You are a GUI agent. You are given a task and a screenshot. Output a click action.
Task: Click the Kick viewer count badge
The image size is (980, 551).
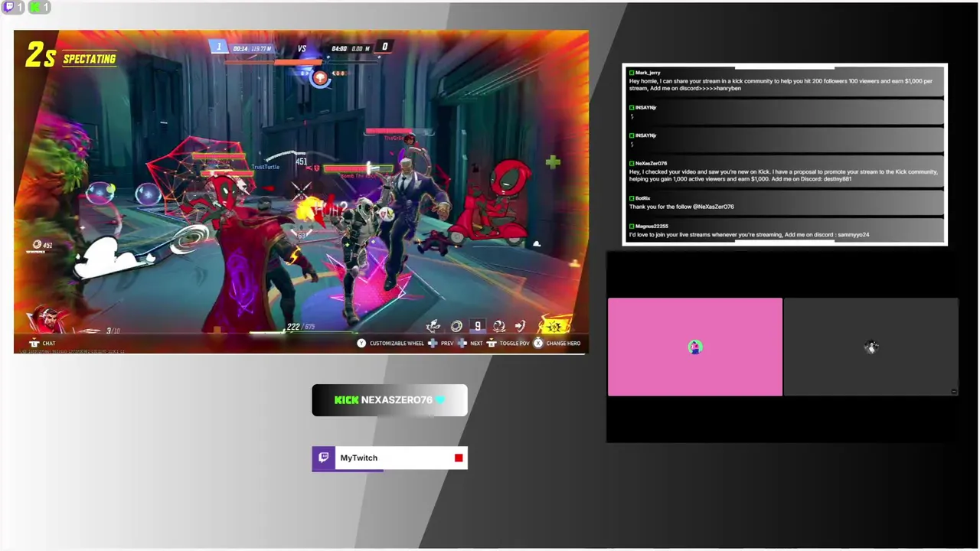point(39,7)
